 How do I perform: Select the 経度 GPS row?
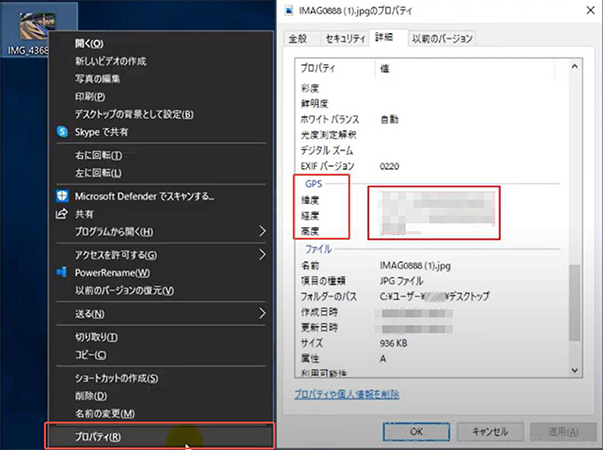click(431, 216)
